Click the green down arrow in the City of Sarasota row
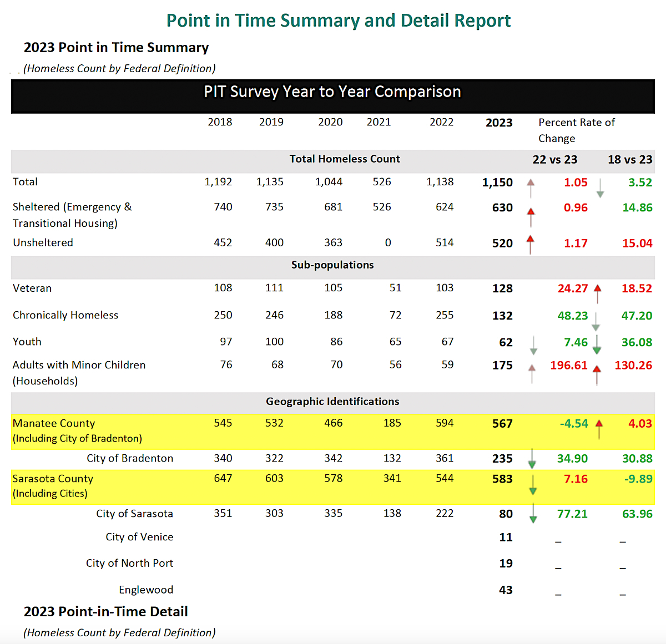 (x=533, y=514)
